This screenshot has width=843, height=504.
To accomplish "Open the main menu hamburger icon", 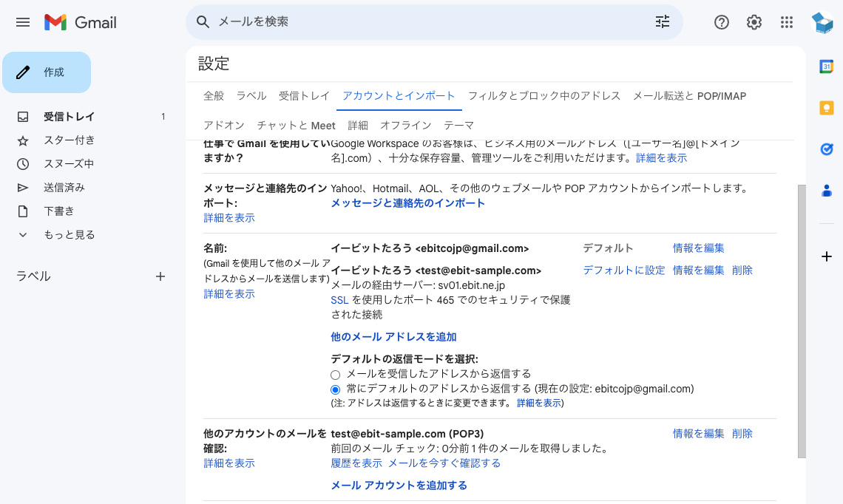I will pos(23,22).
